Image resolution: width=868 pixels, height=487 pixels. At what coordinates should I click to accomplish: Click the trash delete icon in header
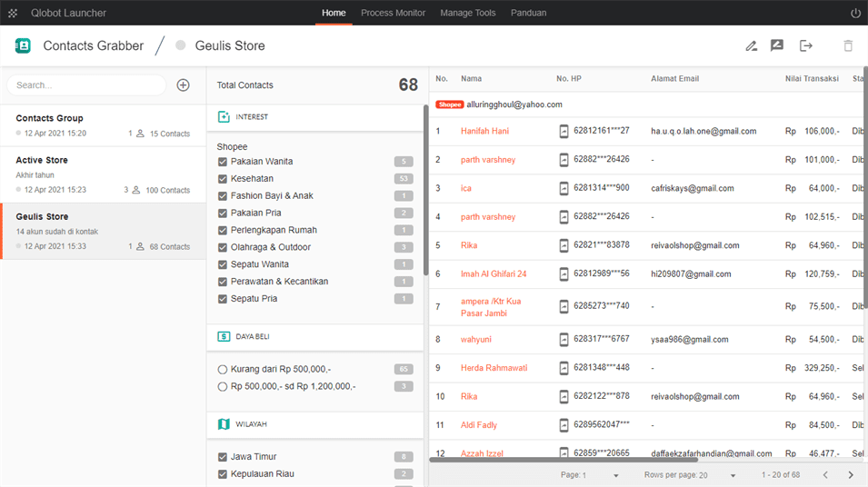[848, 46]
